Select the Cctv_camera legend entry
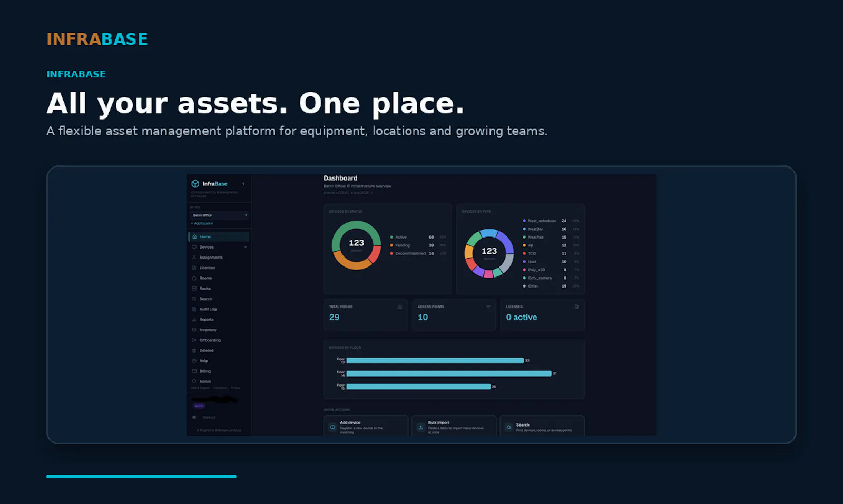This screenshot has height=504, width=843. point(551,278)
